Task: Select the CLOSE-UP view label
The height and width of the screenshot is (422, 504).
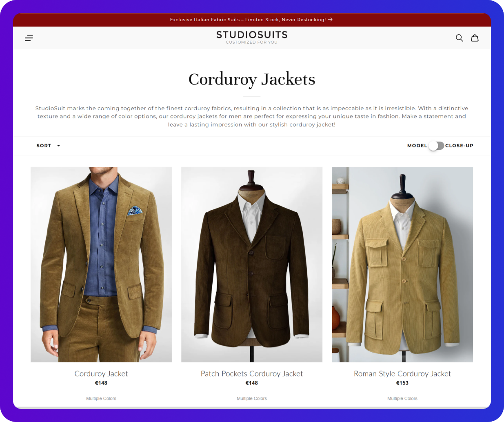Action: (459, 146)
